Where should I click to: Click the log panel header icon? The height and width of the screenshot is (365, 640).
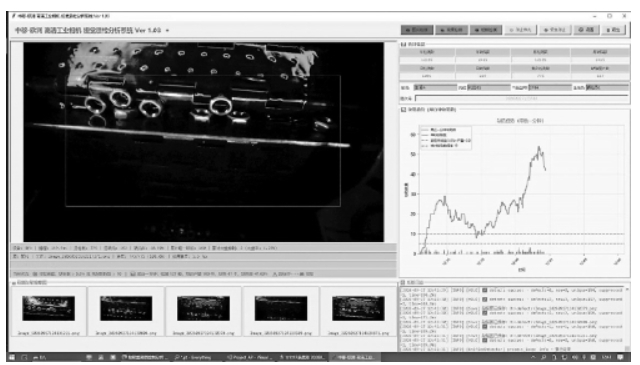click(403, 283)
